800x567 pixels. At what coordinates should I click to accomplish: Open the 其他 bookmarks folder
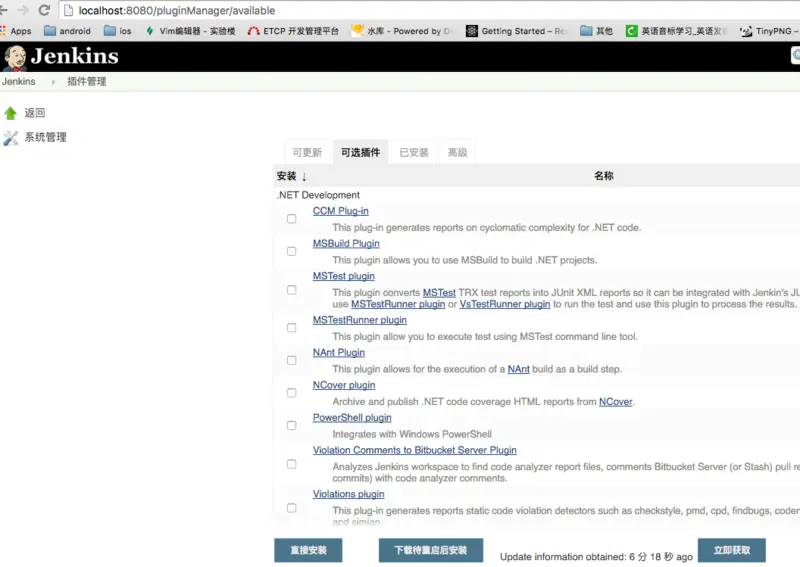[596, 31]
